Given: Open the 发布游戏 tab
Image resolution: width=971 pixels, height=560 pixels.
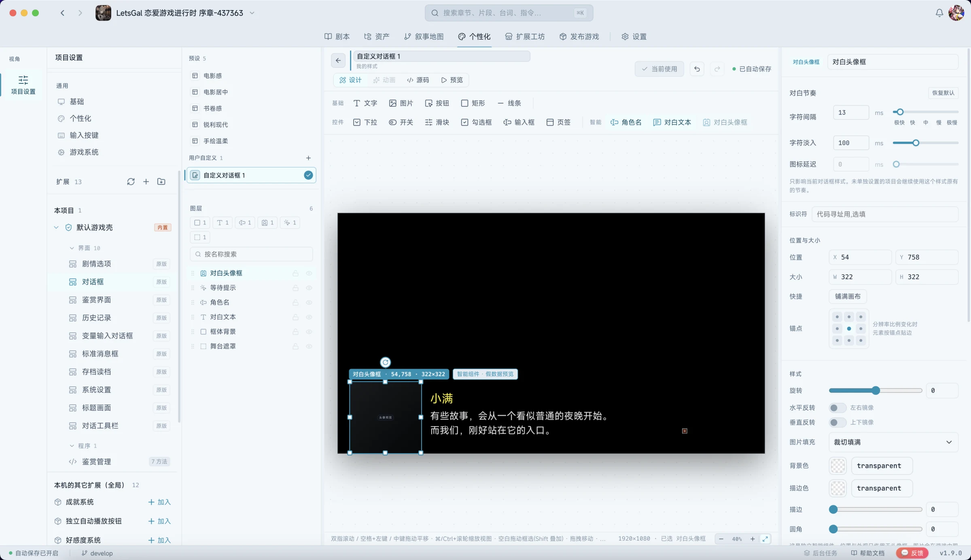Looking at the screenshot, I should [579, 36].
